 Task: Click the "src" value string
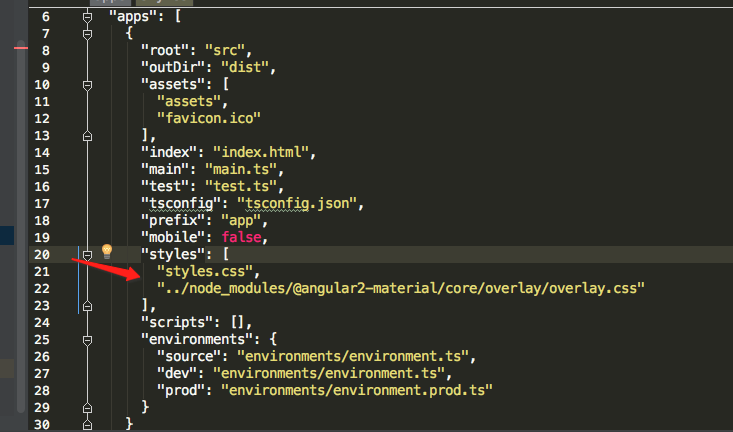pyautogui.click(x=225, y=50)
